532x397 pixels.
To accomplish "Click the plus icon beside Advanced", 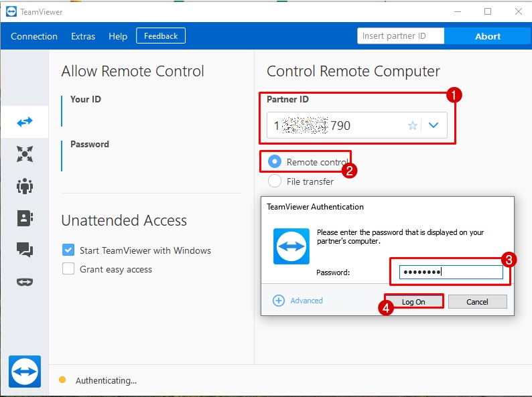I will pos(279,301).
